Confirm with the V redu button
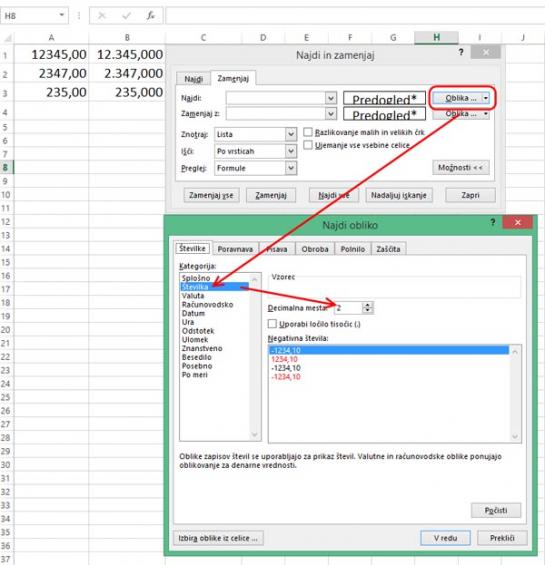Screen dimensions: 545x565 click(445, 538)
